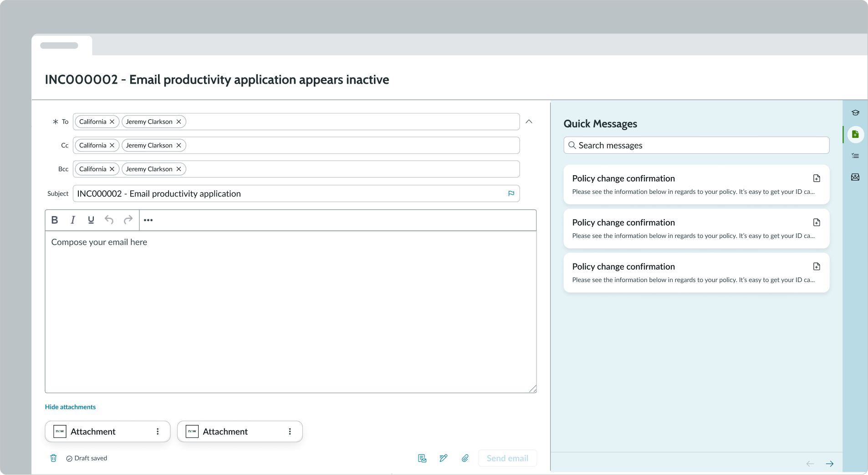Remove California from the Bcc field

(112, 169)
